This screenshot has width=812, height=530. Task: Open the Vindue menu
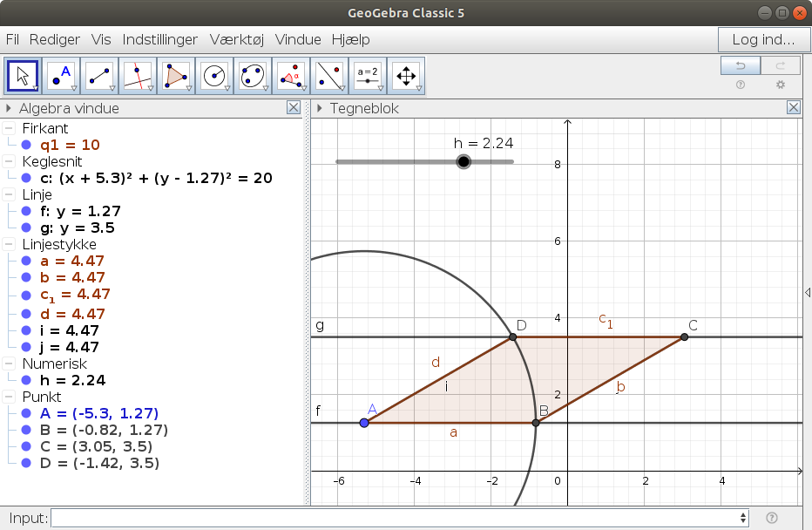tap(298, 39)
